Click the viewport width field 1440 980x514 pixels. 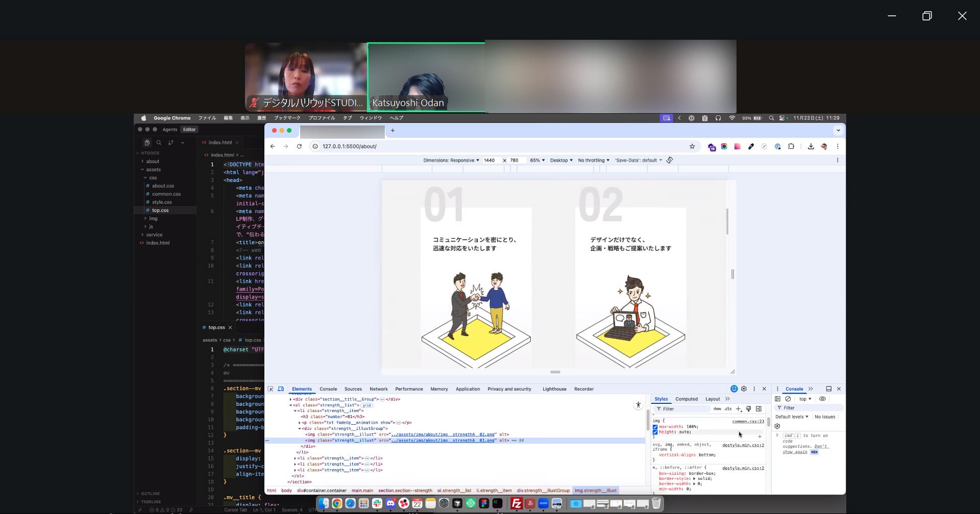tap(489, 160)
